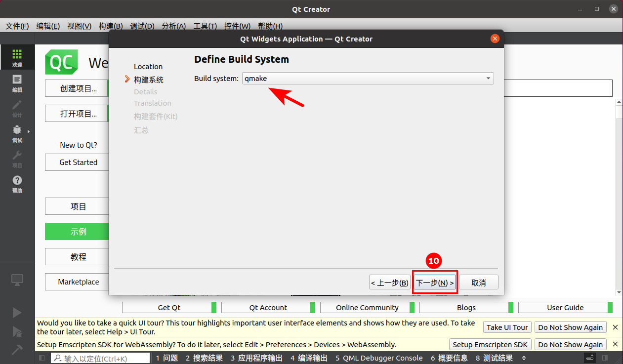Switch to the 示例 examples tab
The height and width of the screenshot is (364, 623).
click(77, 231)
